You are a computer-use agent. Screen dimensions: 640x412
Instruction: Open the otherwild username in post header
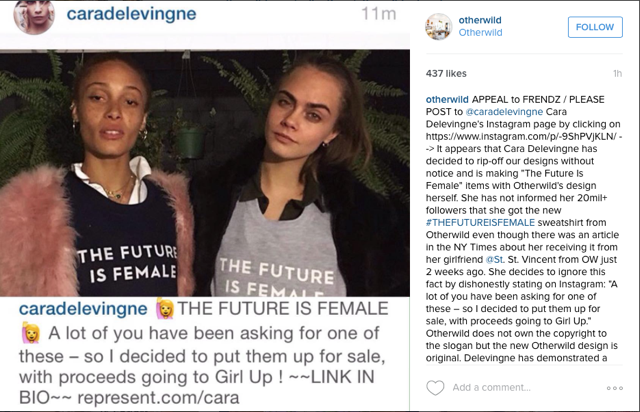pos(480,20)
